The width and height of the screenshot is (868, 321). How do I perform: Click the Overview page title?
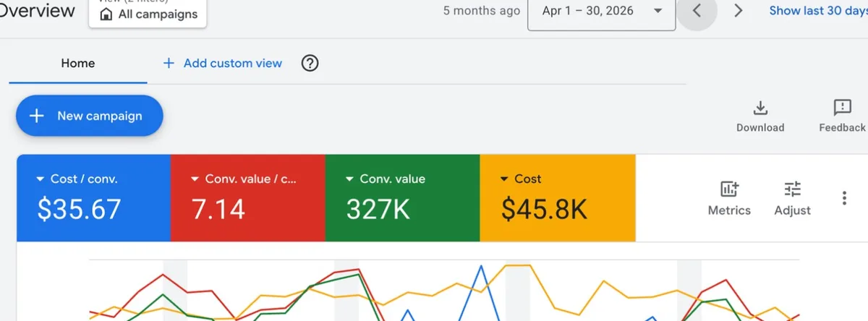(38, 10)
